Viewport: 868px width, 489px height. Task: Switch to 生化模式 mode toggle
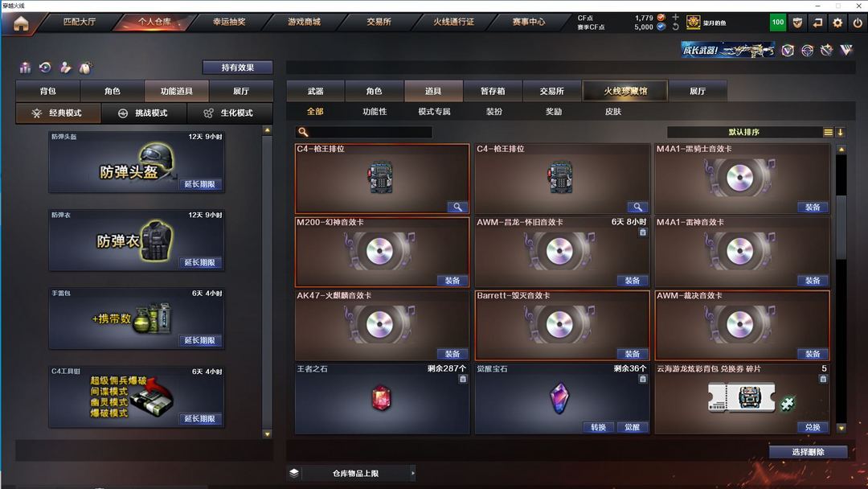[229, 113]
